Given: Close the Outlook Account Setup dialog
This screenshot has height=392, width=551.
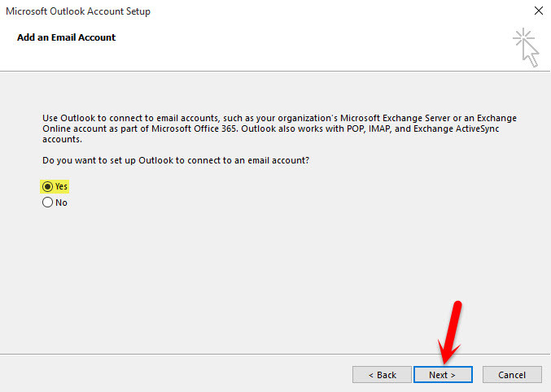Looking at the screenshot, I should 538,11.
